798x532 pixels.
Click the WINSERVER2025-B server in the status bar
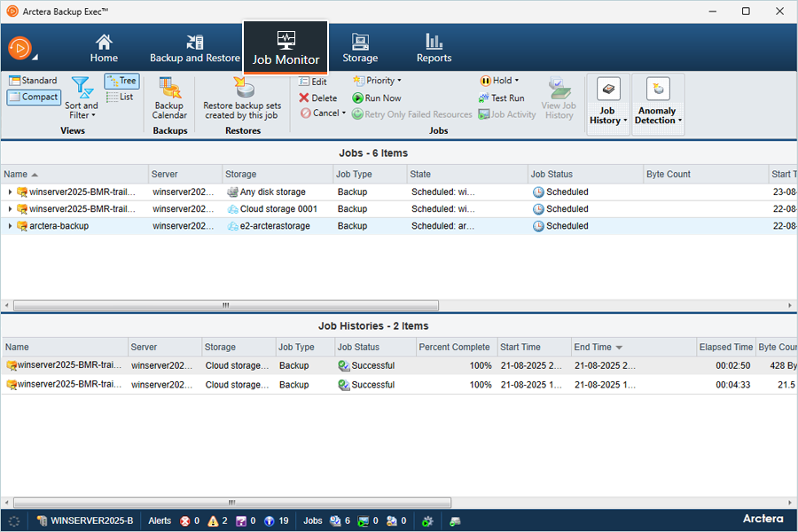click(x=85, y=520)
